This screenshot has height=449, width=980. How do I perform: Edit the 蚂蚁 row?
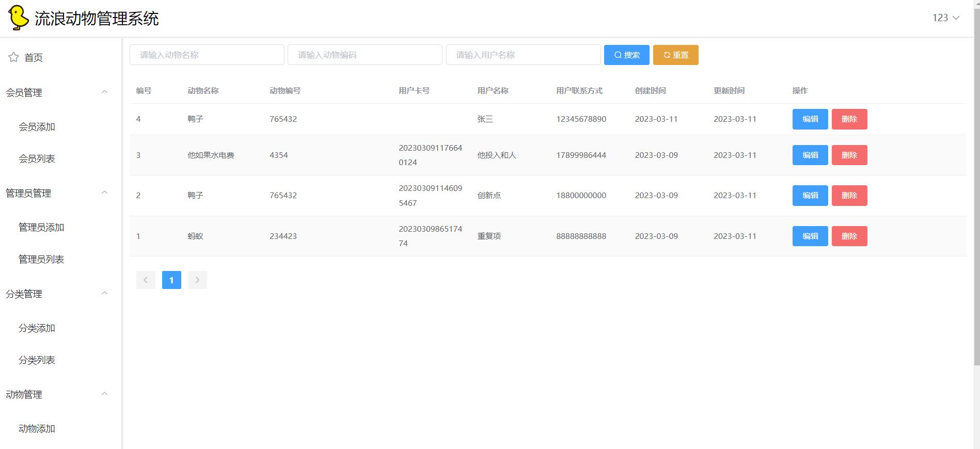click(x=810, y=236)
